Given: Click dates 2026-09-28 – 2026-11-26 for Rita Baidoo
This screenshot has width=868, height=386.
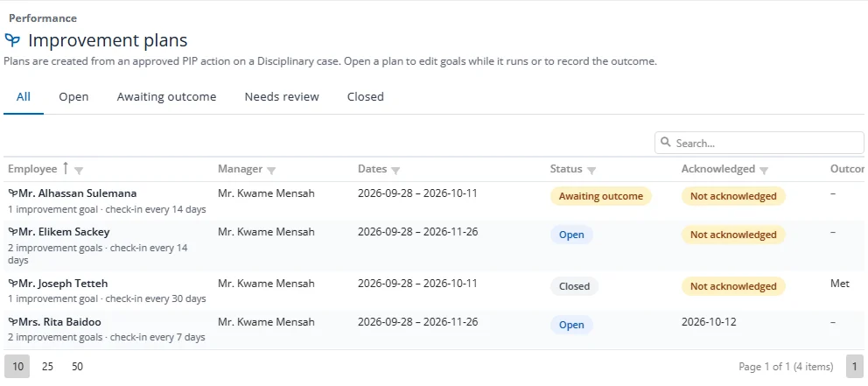Looking at the screenshot, I should tap(417, 322).
